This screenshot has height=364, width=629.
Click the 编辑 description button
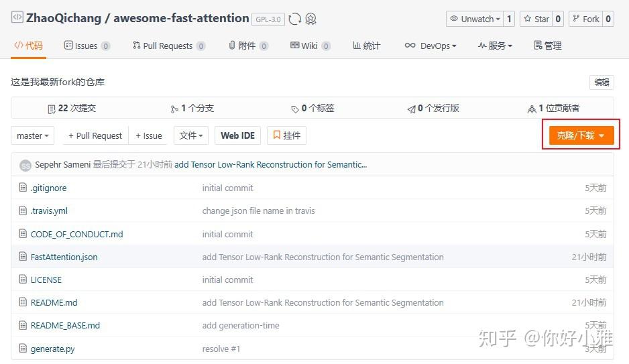point(602,82)
